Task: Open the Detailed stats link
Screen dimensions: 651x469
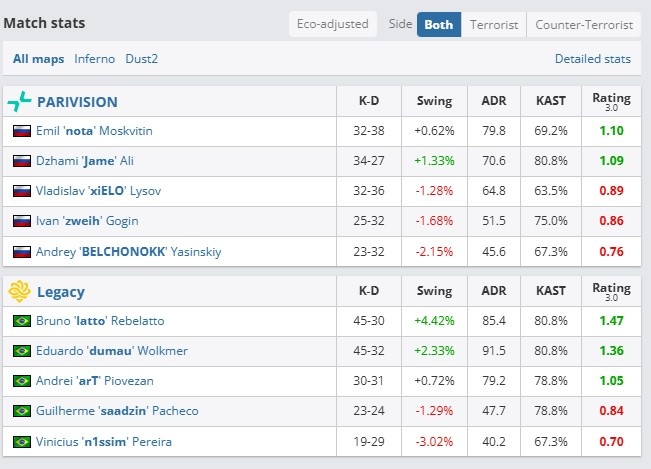Action: click(x=593, y=59)
